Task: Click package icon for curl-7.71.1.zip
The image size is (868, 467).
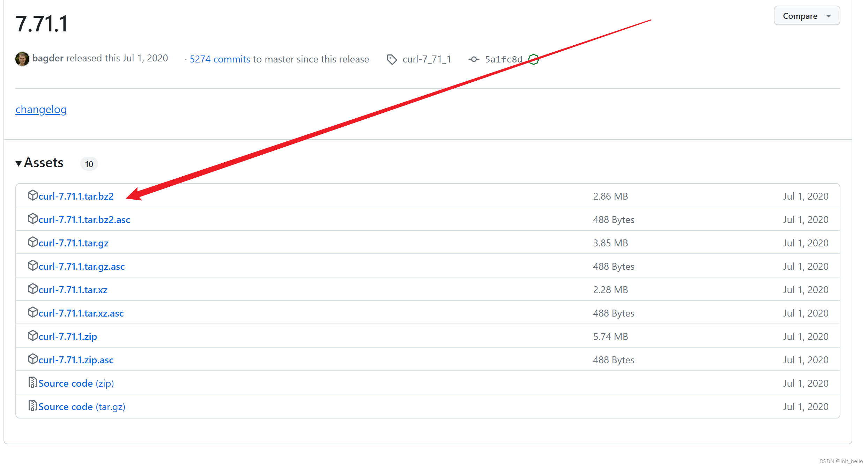Action: 32,335
